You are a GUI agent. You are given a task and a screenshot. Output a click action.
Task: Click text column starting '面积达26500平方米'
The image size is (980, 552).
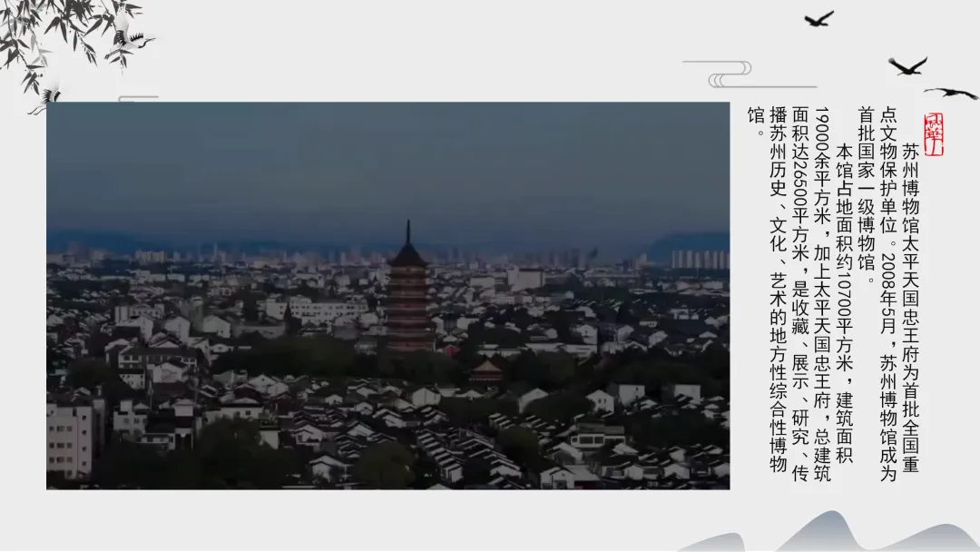pos(800,294)
